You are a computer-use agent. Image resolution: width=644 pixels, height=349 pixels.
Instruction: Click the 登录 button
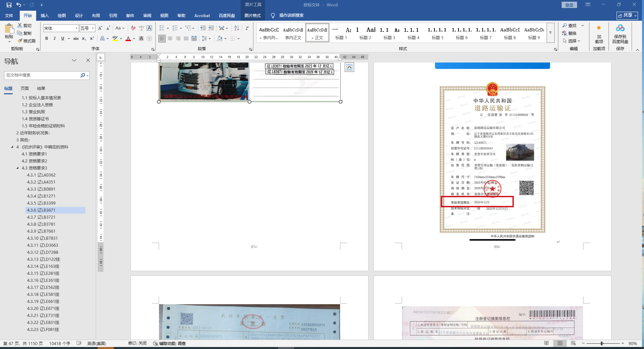click(569, 5)
